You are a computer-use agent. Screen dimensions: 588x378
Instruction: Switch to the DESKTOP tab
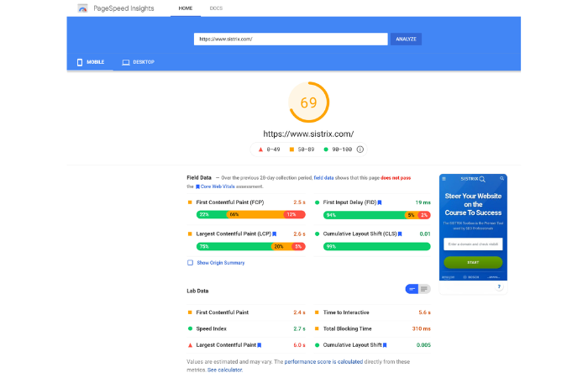[138, 62]
